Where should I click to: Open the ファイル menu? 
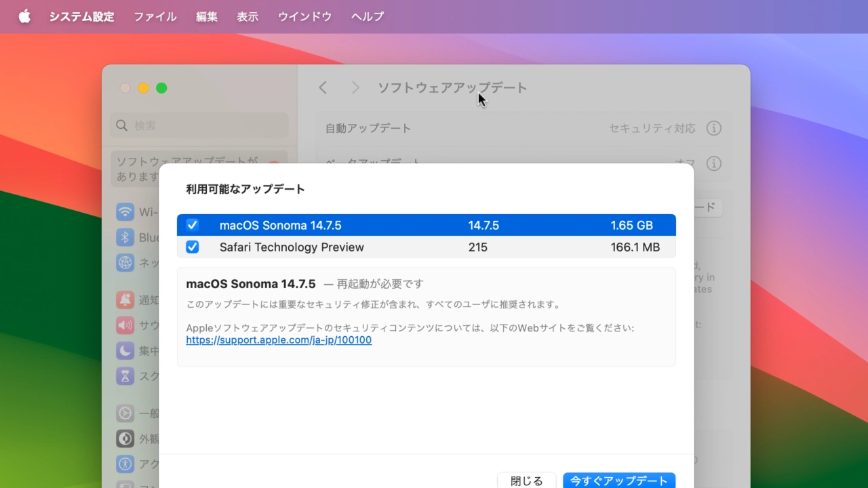(155, 16)
